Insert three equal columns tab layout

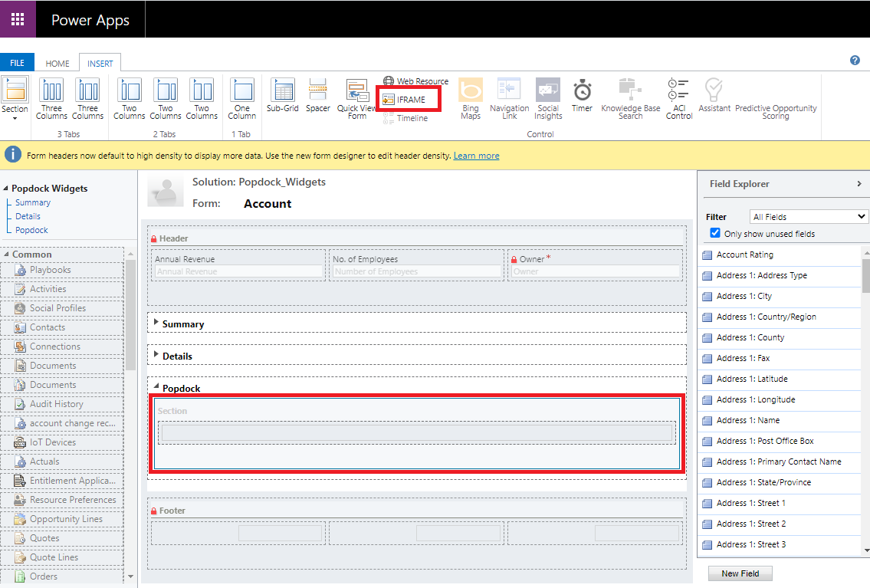point(51,99)
